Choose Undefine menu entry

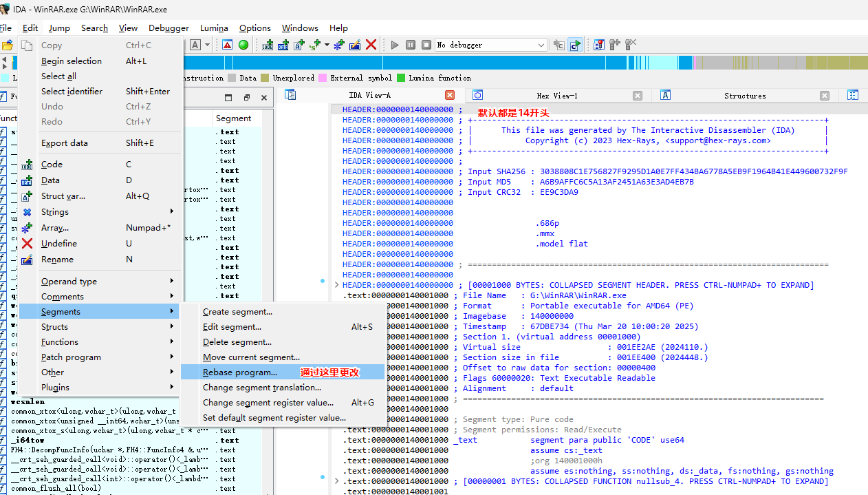[100, 244]
